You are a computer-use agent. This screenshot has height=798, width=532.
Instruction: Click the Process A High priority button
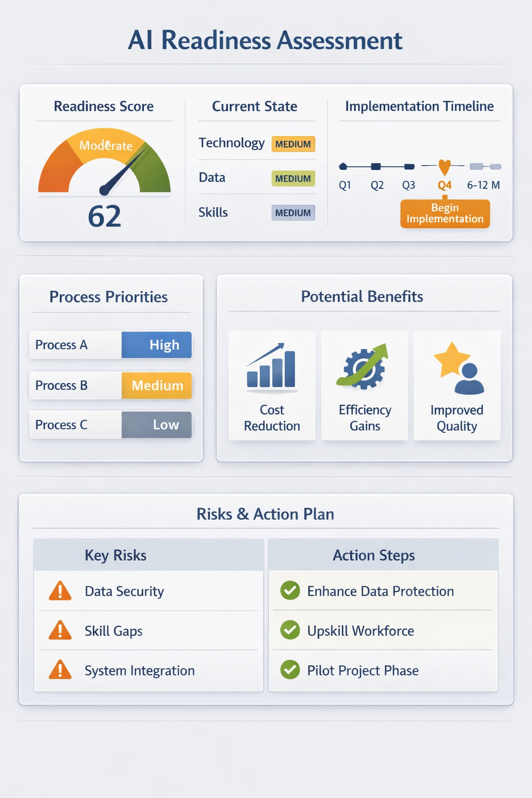point(157,345)
